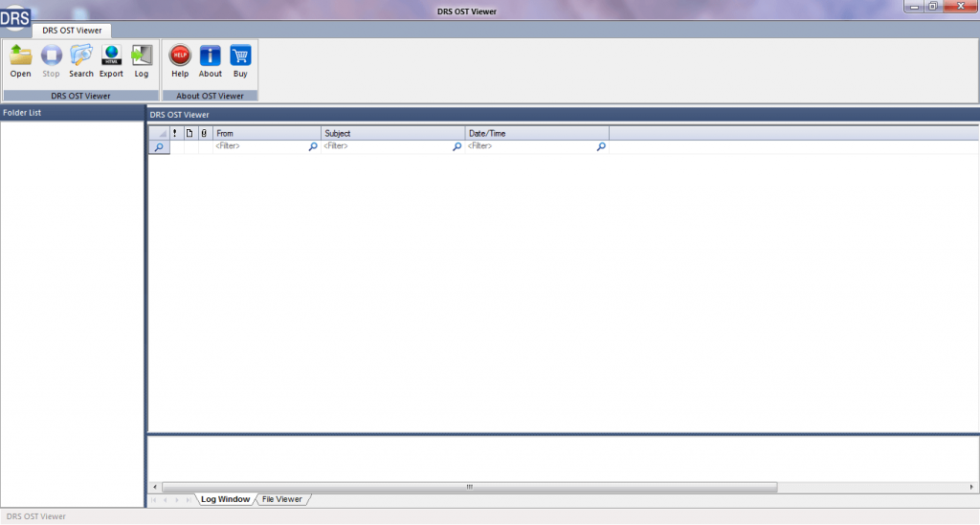
Task: Click the About OST Viewer group label
Action: pos(210,96)
